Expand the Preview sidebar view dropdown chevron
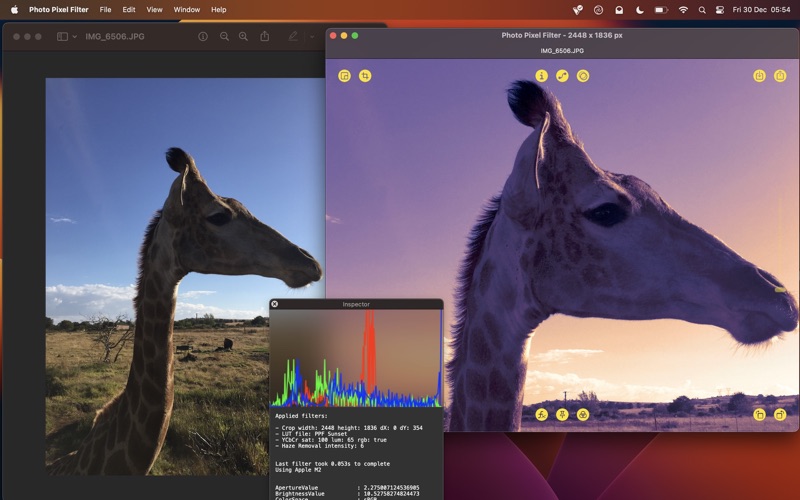Image resolution: width=800 pixels, height=500 pixels. pos(74,37)
